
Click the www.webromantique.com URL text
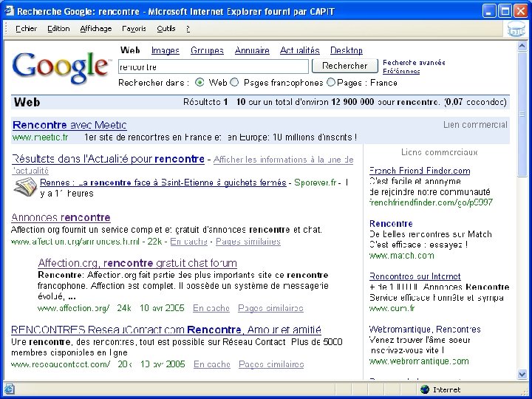pos(419,361)
